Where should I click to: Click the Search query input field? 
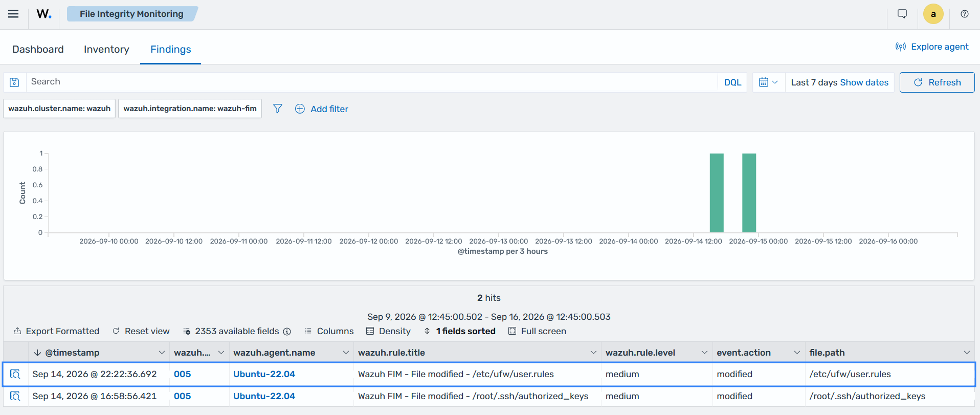point(372,82)
